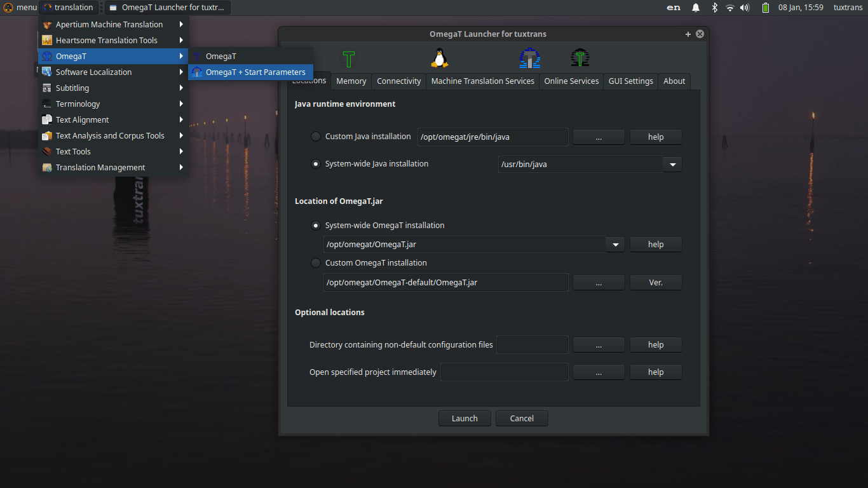Open help for non-default configuration files directory

[656, 345]
